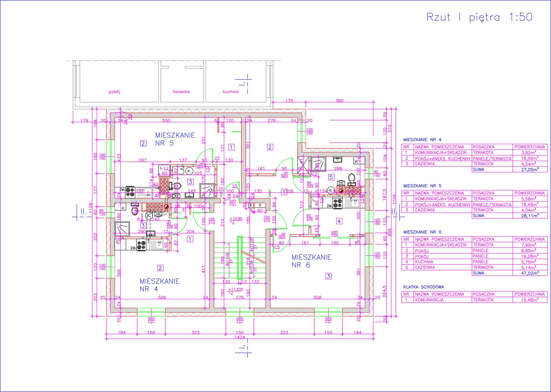Select the shower tray in Mieszkanie NR 4 bathroom

[122, 229]
